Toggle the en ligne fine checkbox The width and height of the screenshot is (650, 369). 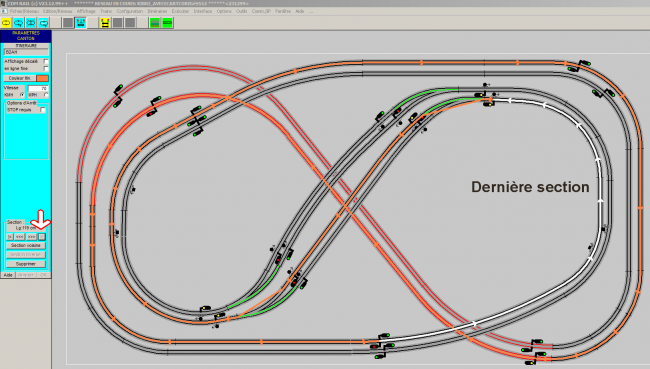(x=46, y=68)
